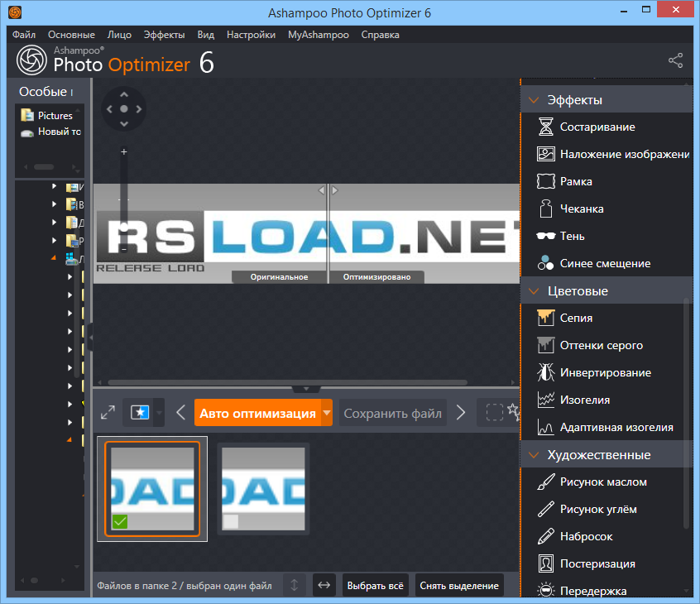Click the share icon in header
This screenshot has height=604, width=700.
675,60
